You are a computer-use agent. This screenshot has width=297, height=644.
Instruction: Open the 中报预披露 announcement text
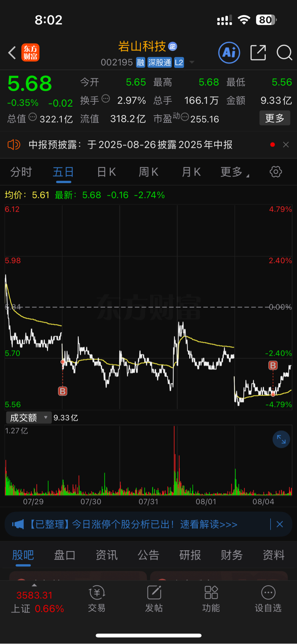point(130,145)
